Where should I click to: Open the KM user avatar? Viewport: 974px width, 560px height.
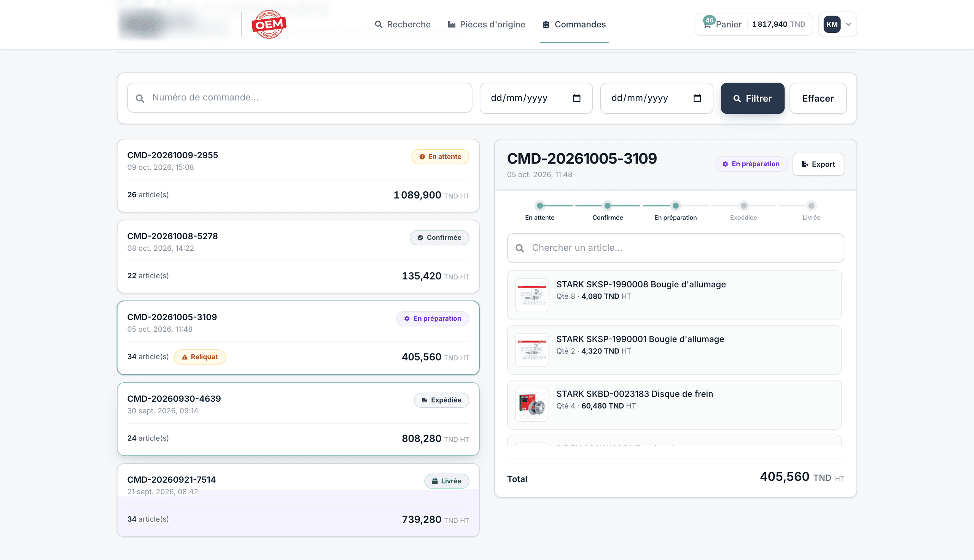(832, 24)
